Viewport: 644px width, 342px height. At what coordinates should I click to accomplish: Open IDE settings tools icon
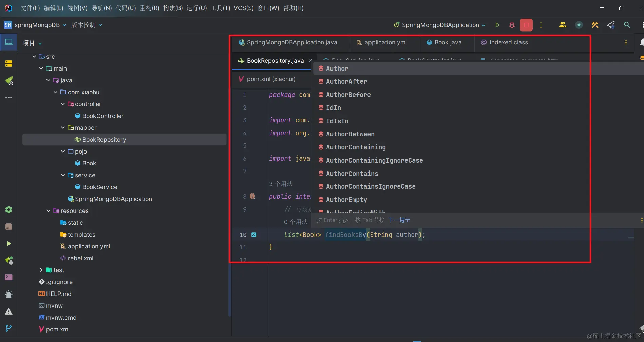pos(595,25)
